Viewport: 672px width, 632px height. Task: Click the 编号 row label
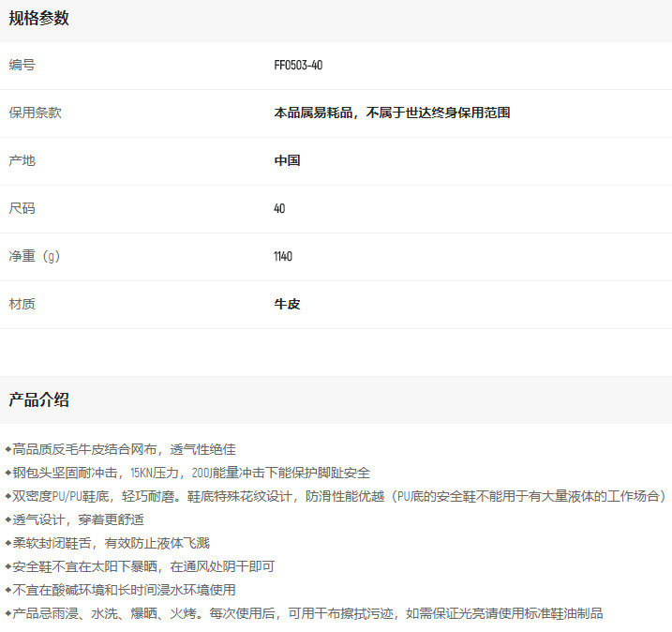click(x=22, y=66)
